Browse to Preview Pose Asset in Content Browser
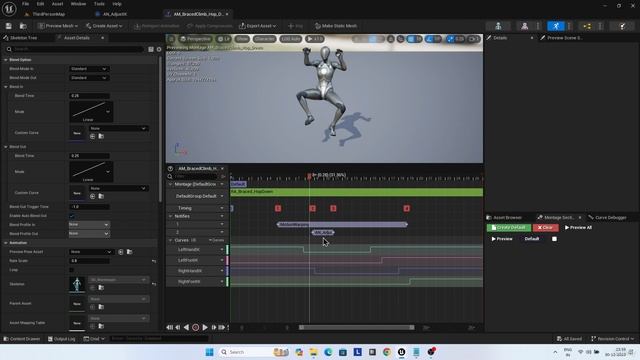 click(129, 252)
